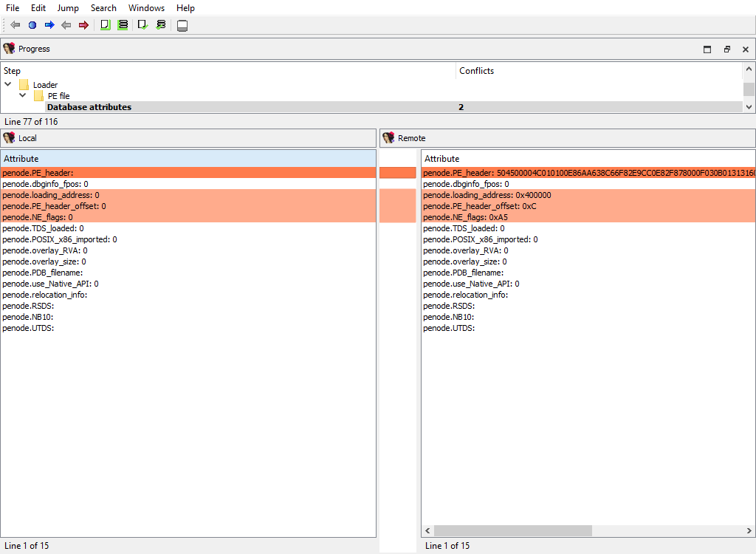Click the single page icon with green corner
756x554 pixels.
(x=105, y=25)
